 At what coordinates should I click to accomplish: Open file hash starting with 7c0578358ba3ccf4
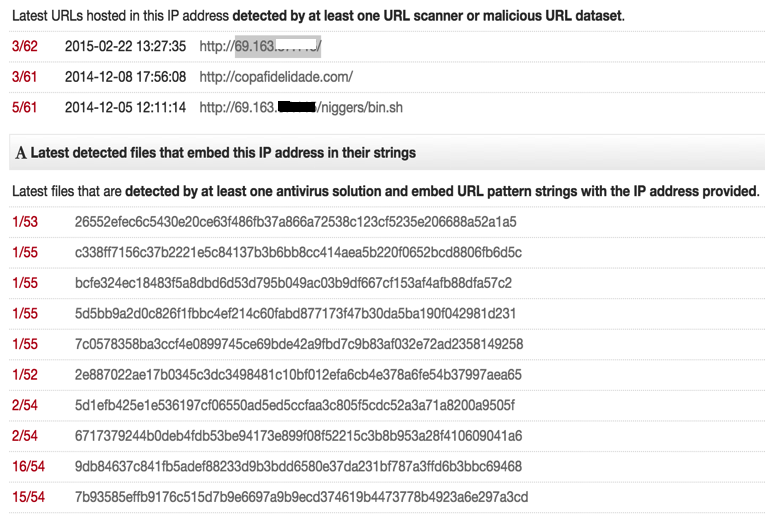click(x=299, y=344)
